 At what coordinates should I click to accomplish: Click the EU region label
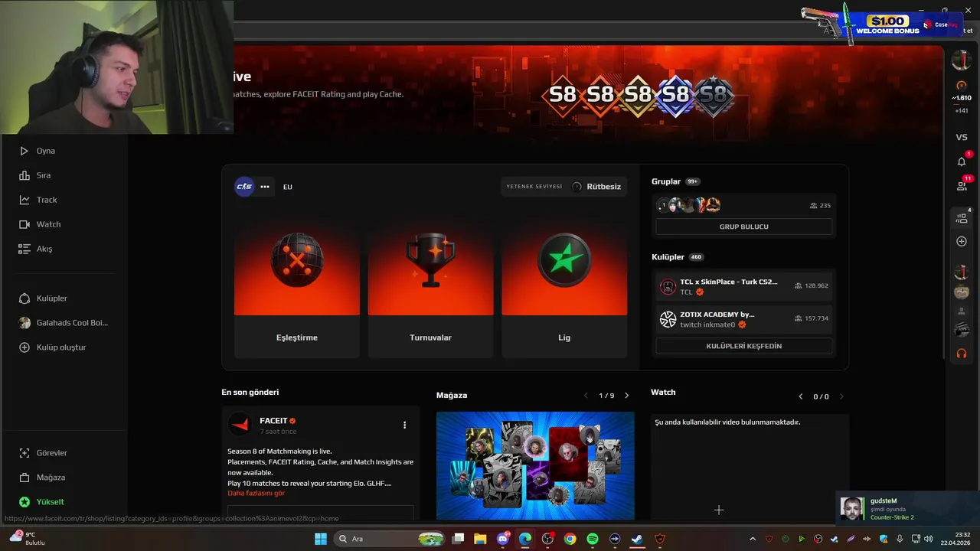287,187
